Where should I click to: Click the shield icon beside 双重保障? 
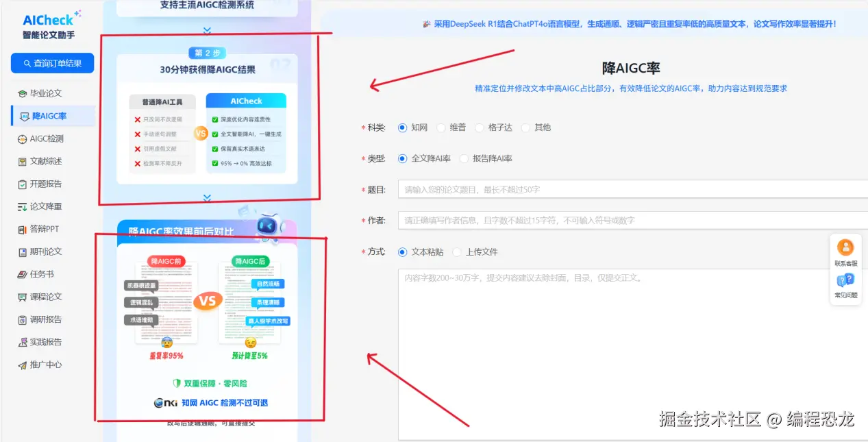pyautogui.click(x=177, y=384)
